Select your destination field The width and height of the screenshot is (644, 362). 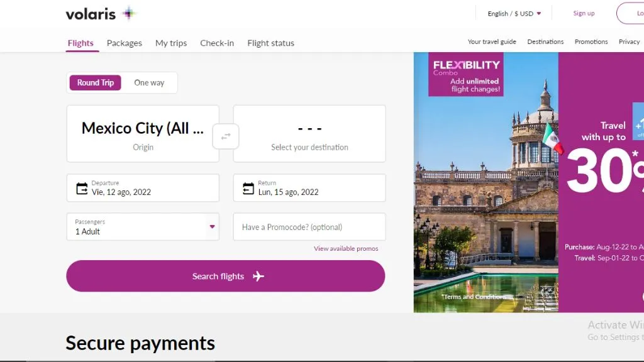click(x=309, y=134)
